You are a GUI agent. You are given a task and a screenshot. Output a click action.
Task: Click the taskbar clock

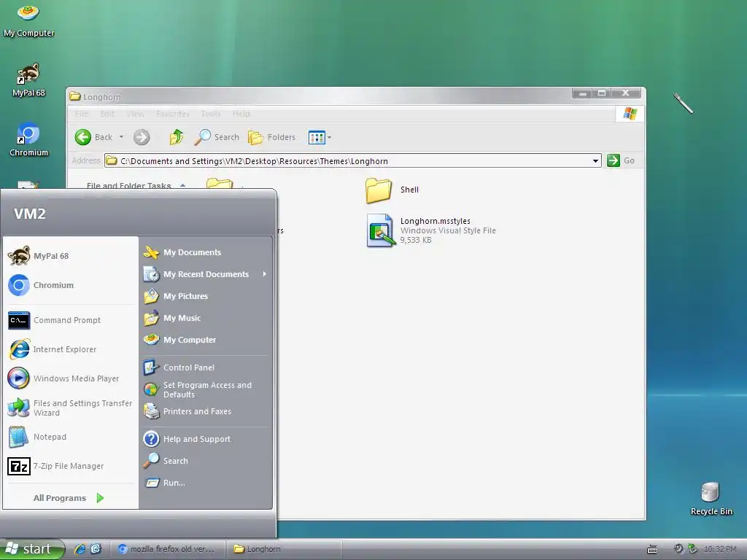(720, 549)
